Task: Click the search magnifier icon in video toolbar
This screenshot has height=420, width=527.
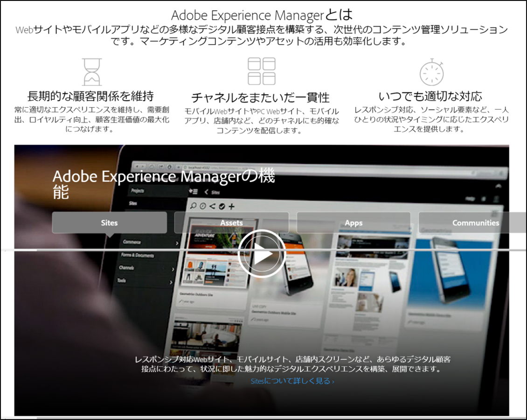Action: 193,205
